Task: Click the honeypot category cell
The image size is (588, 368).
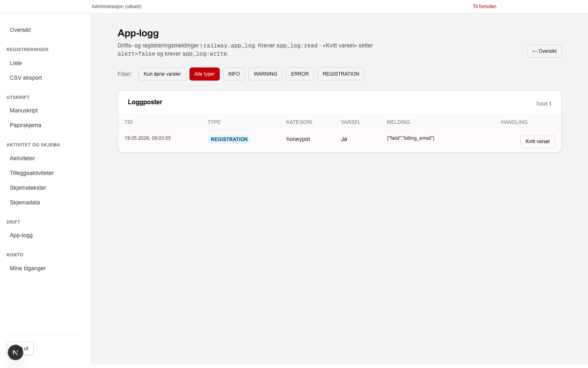Action: point(298,139)
